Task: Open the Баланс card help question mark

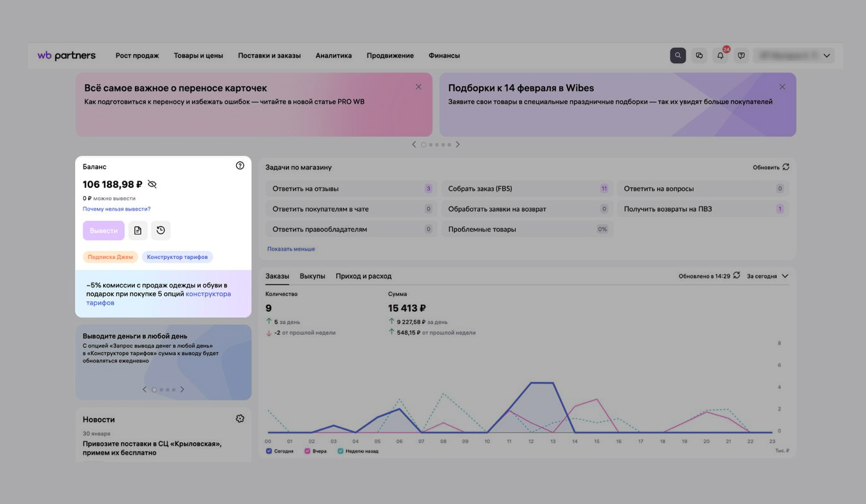Action: point(240,165)
